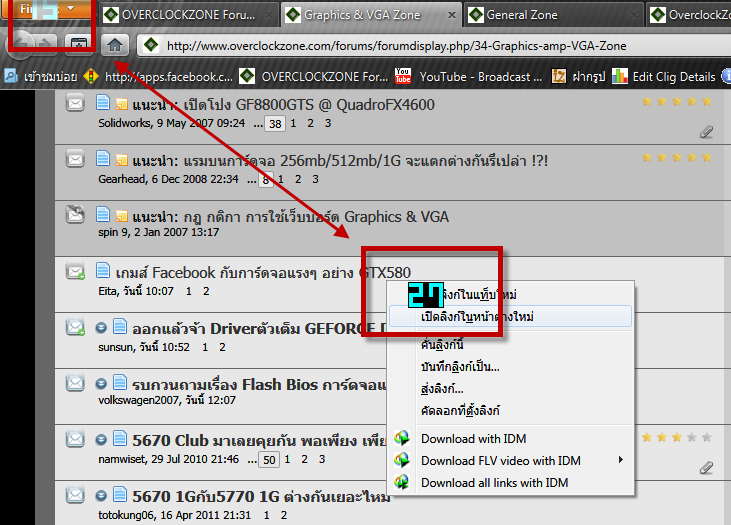
Task: Open the เข้าชมบ่อย most visited bookmark
Action: click(41, 76)
